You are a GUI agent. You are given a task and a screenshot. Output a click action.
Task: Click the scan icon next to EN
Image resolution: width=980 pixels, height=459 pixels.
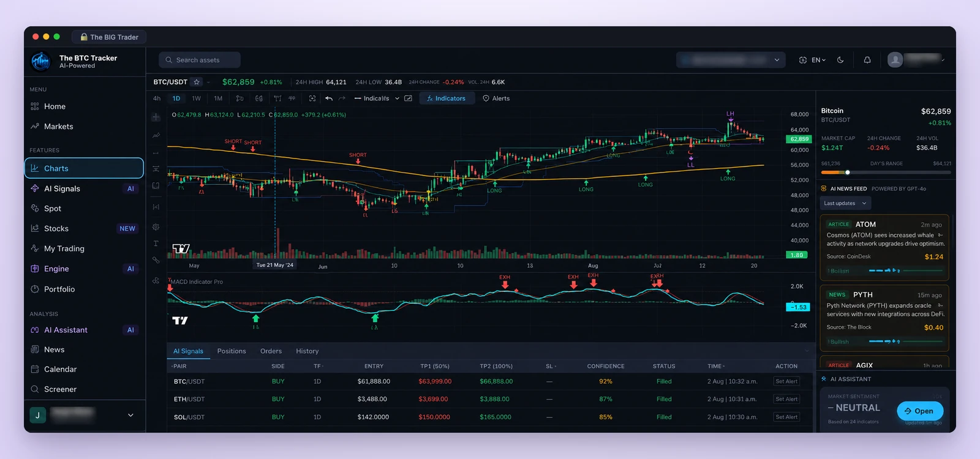[803, 60]
